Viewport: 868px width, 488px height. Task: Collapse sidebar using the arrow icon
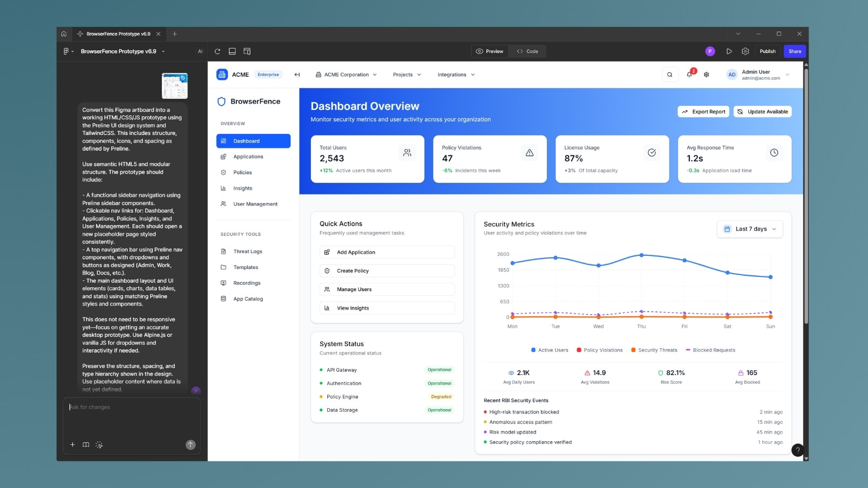297,74
